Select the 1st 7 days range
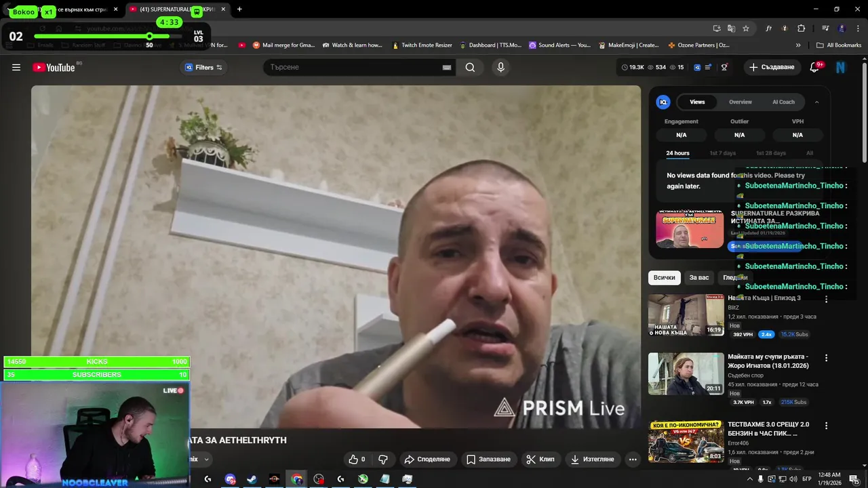This screenshot has width=868, height=488. click(722, 153)
